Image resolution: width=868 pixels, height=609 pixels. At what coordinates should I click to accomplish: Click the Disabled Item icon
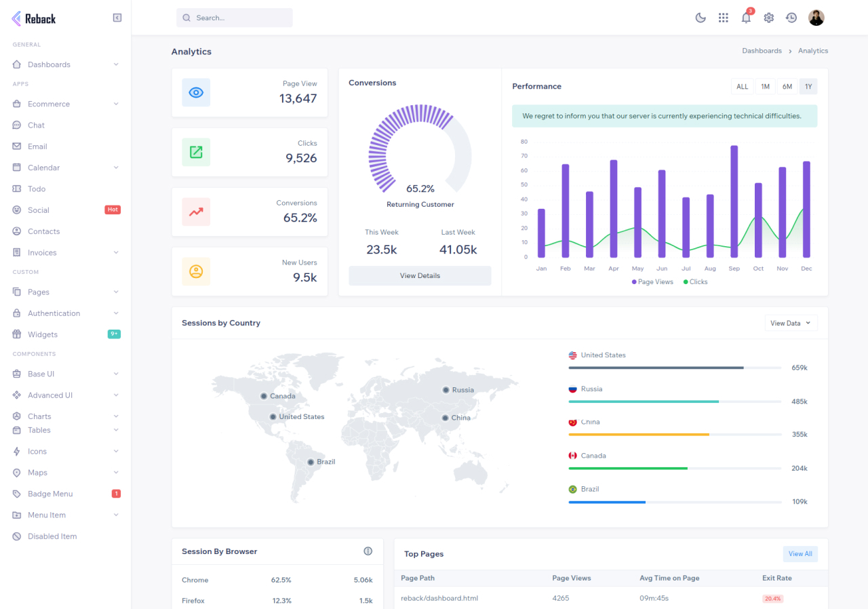(x=17, y=536)
